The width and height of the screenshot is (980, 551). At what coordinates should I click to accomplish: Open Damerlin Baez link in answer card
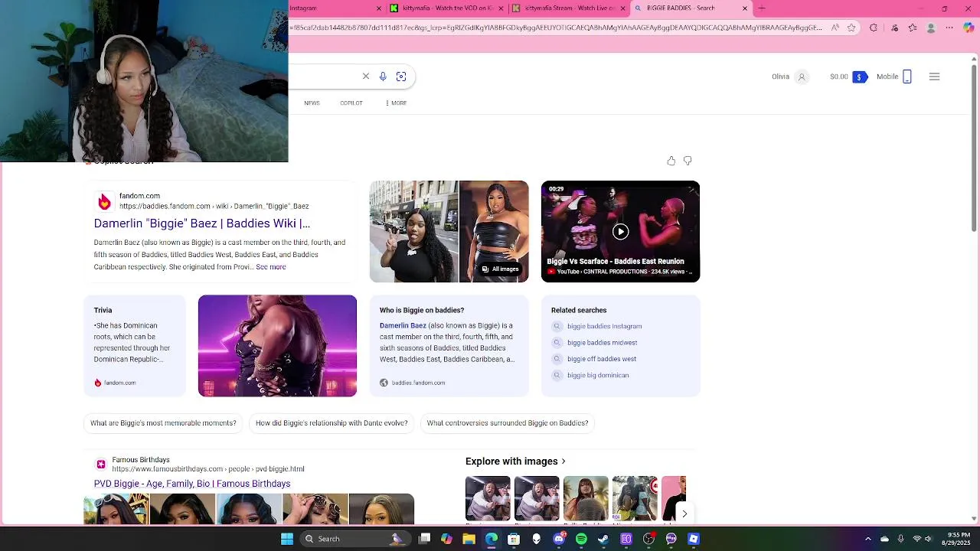(x=403, y=325)
